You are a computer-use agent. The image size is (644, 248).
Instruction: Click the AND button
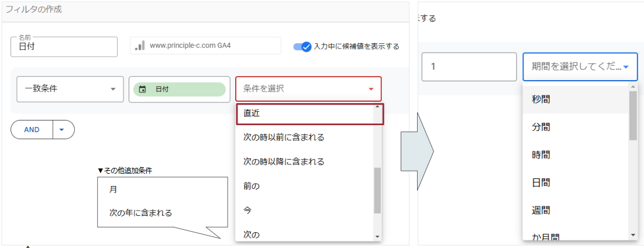(x=32, y=130)
